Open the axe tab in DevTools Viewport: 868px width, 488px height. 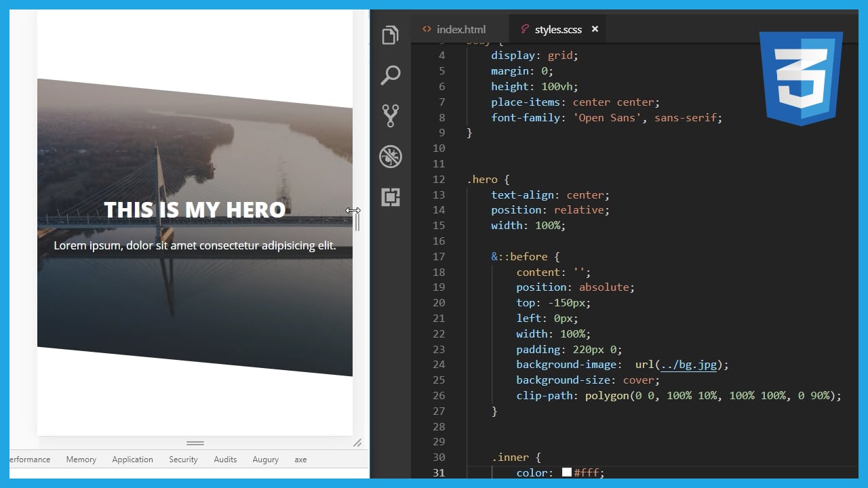(300, 460)
